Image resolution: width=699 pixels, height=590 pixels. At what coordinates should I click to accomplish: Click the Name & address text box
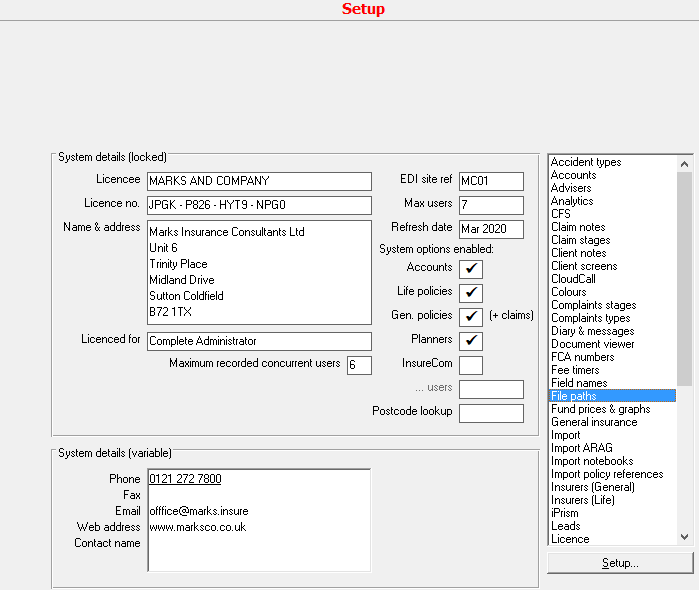click(259, 272)
